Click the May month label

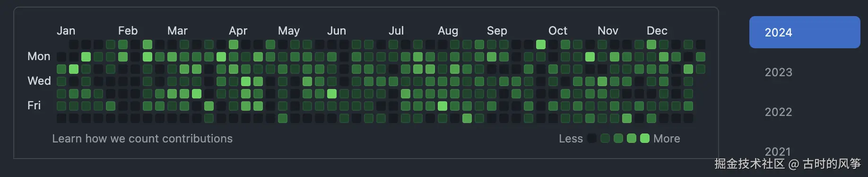pos(289,31)
